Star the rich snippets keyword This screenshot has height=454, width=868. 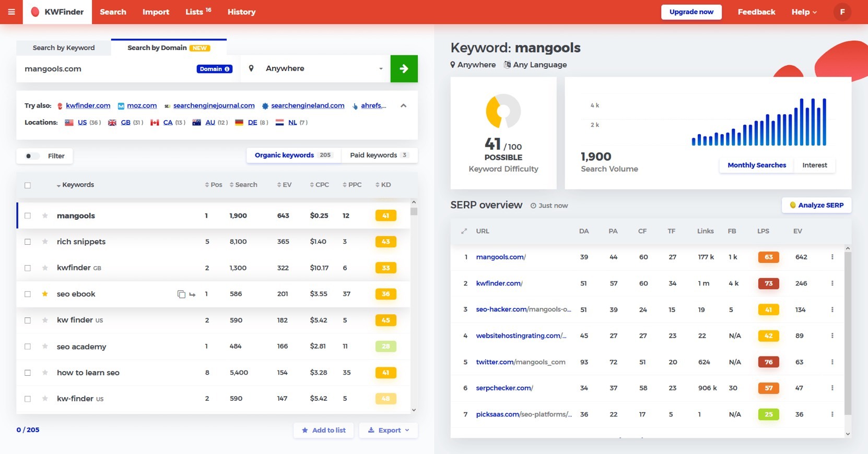tap(45, 242)
